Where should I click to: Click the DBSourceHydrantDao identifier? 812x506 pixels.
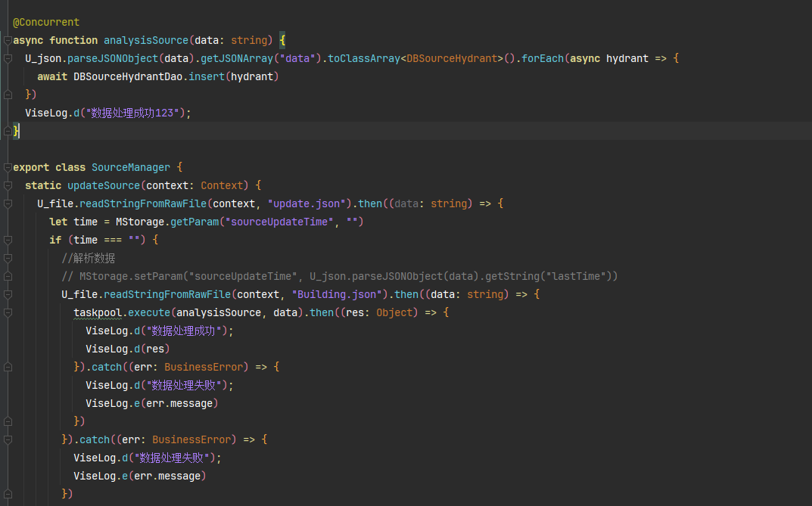(128, 76)
